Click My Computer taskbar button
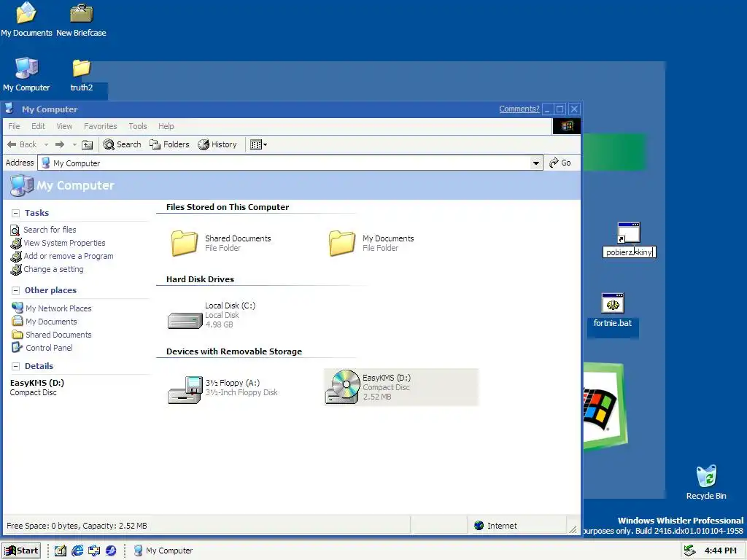 [x=163, y=551]
